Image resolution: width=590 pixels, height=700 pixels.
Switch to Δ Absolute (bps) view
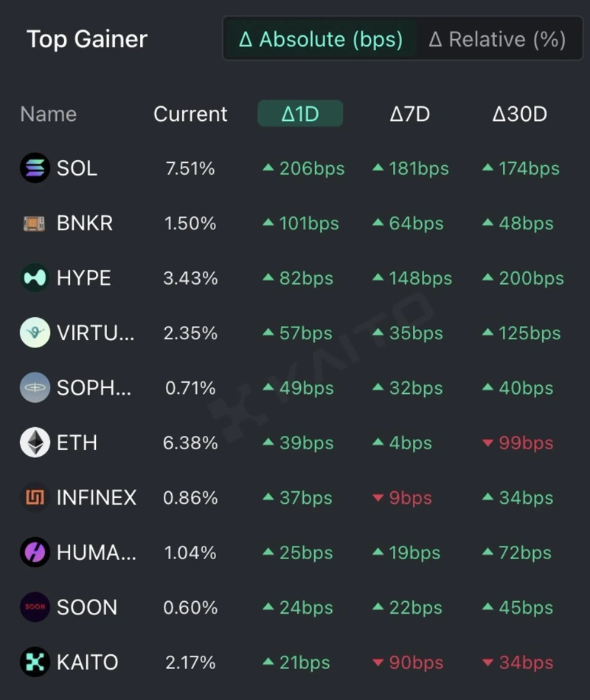320,39
